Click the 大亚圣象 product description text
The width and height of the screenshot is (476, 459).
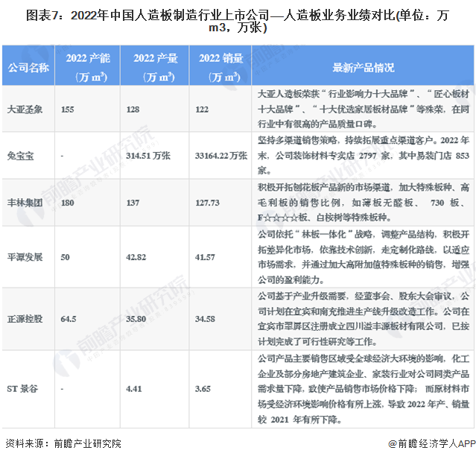(x=364, y=109)
